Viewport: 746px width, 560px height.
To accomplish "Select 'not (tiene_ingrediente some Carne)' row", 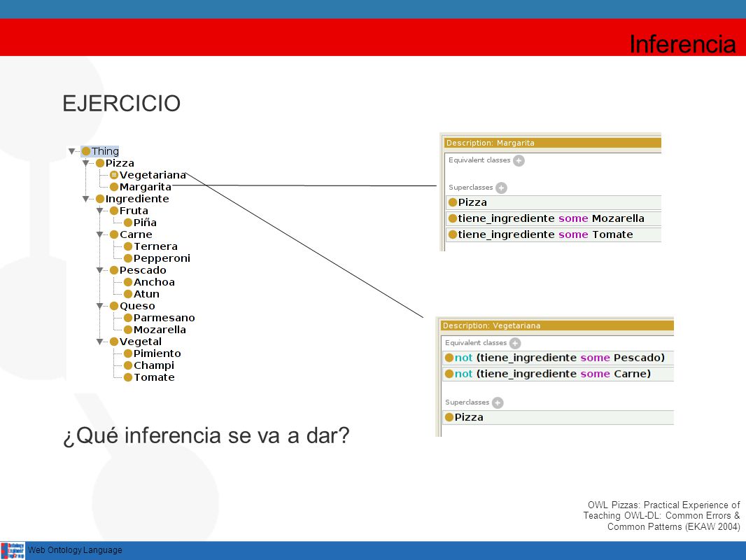I will click(x=558, y=374).
